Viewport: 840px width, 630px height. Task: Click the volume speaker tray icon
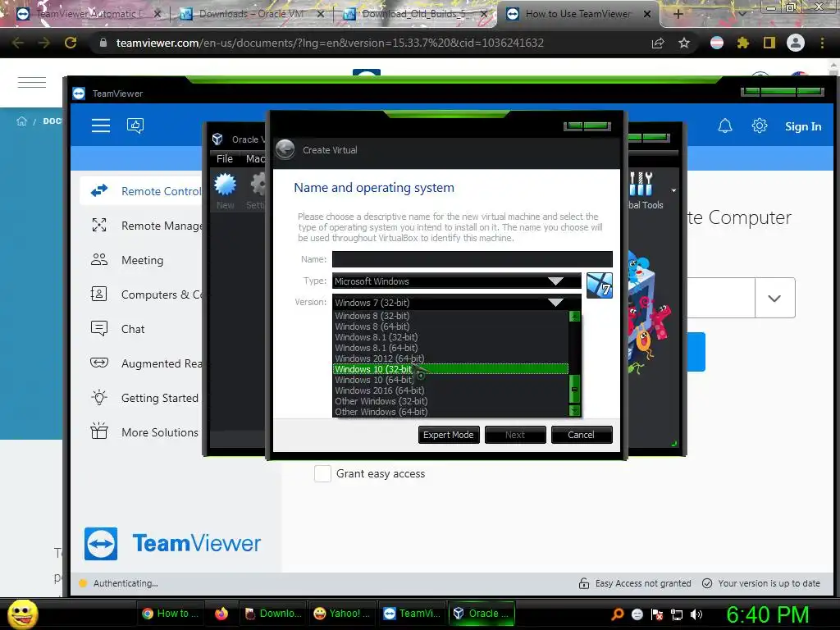(x=696, y=614)
